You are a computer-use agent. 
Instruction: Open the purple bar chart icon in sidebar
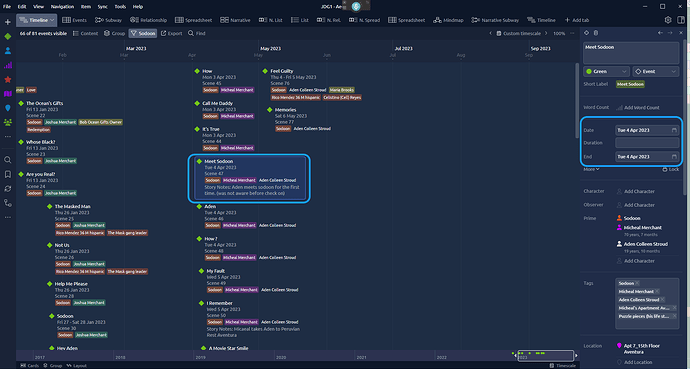7,66
